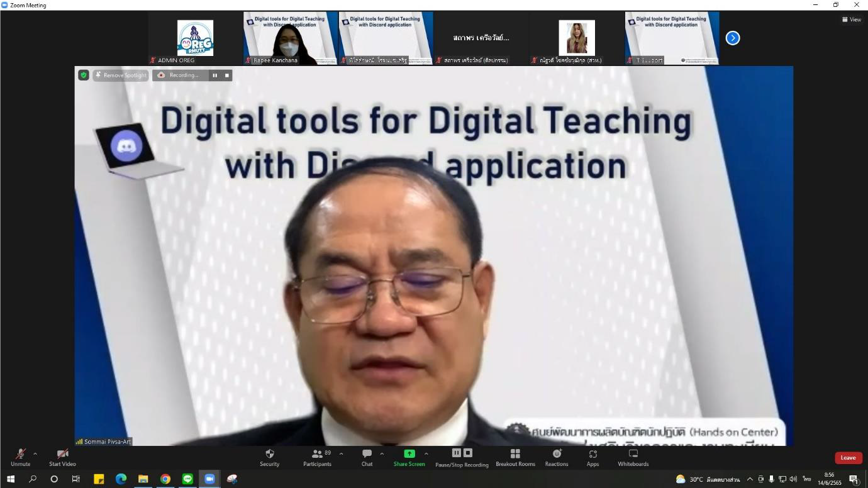Switch to Zoom taskbar icon
The height and width of the screenshot is (488, 868).
point(209,479)
